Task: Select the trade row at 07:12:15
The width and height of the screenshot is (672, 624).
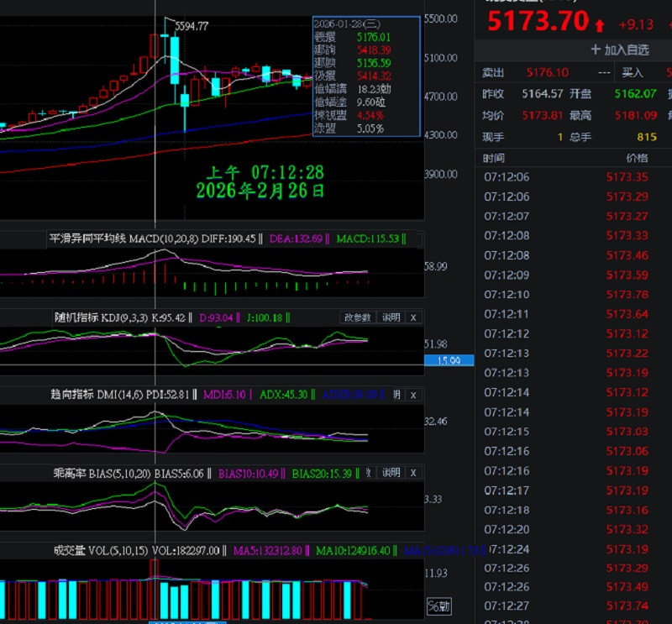Action: (x=574, y=432)
